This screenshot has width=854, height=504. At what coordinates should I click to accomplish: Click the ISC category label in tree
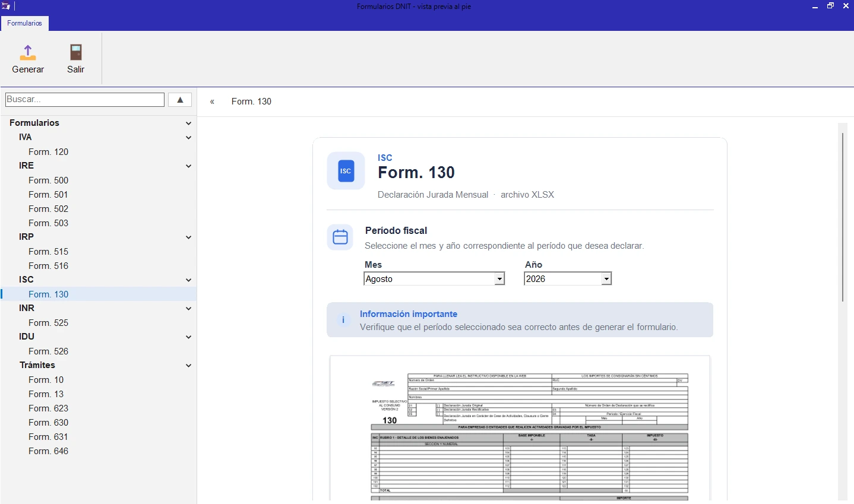[x=26, y=280]
